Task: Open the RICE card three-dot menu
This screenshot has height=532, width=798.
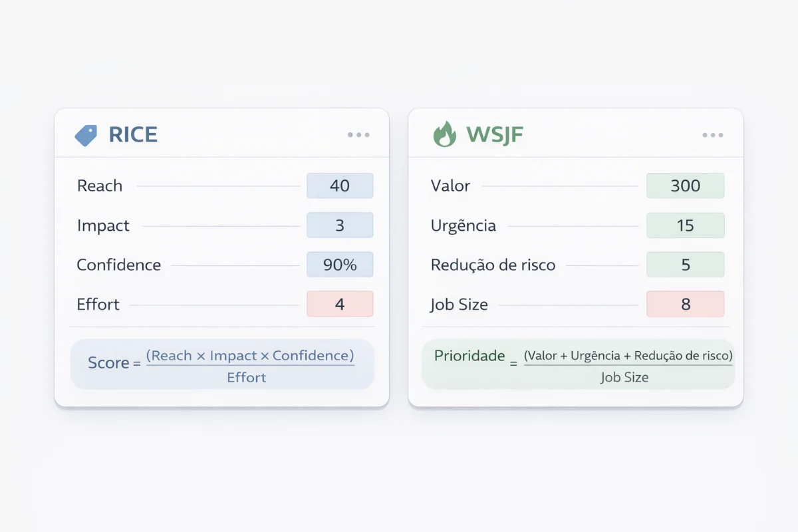Action: pyautogui.click(x=358, y=135)
